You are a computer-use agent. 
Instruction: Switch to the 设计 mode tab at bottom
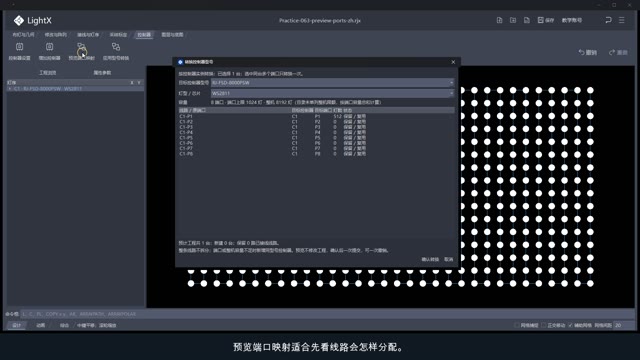[x=16, y=325]
